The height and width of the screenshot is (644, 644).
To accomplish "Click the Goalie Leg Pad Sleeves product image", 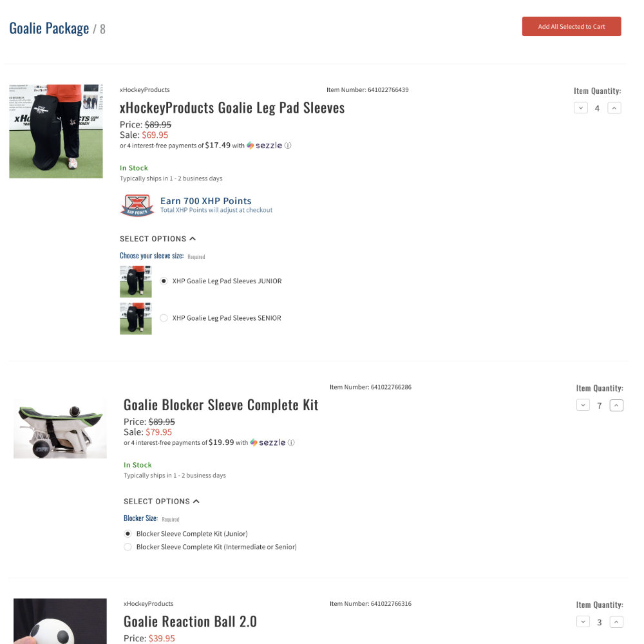I will (56, 131).
